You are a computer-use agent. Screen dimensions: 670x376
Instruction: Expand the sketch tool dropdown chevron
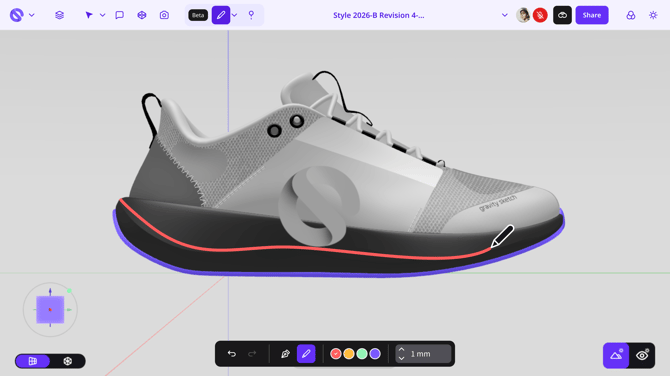[x=235, y=15]
